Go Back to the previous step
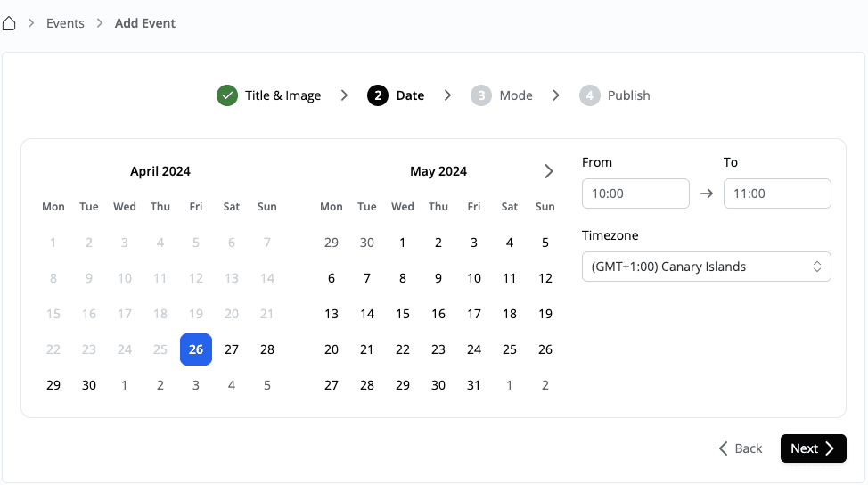Image resolution: width=868 pixels, height=485 pixels. pyautogui.click(x=741, y=448)
